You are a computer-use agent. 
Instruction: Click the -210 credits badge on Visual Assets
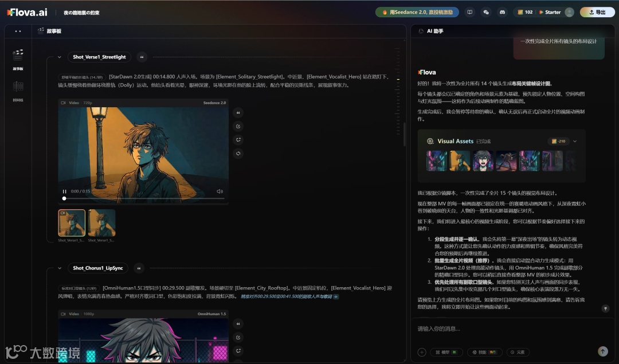(x=558, y=142)
